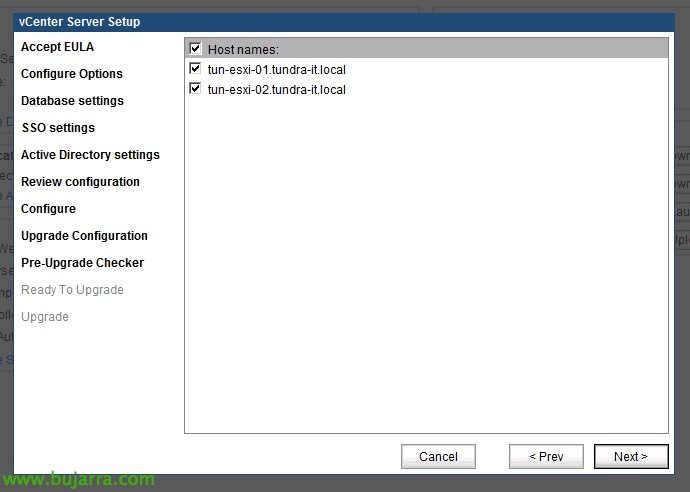Cancel the vCenter Server Setup wizard
Screen dimensions: 690x492
pyautogui.click(x=438, y=456)
